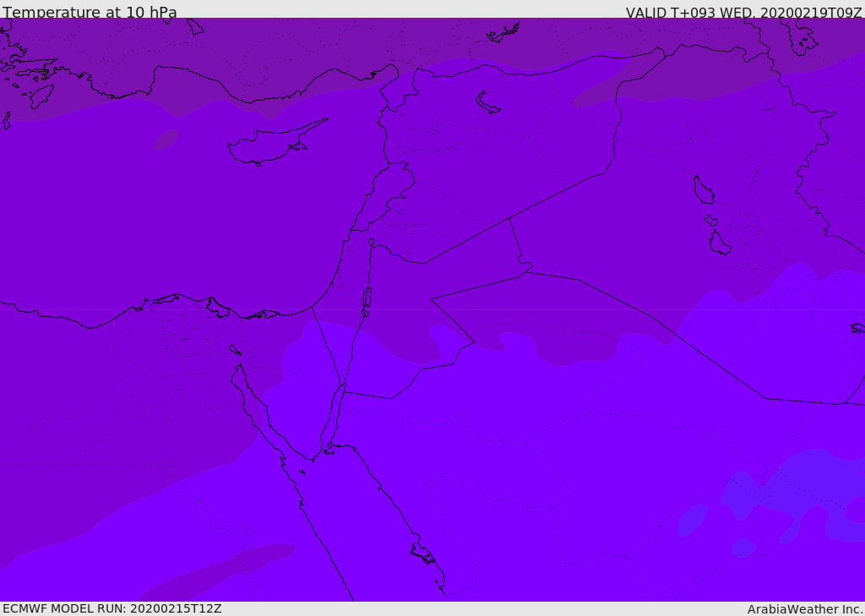Click the 'VALID T+093 WED. 20200219T09Z' label

tap(743, 12)
